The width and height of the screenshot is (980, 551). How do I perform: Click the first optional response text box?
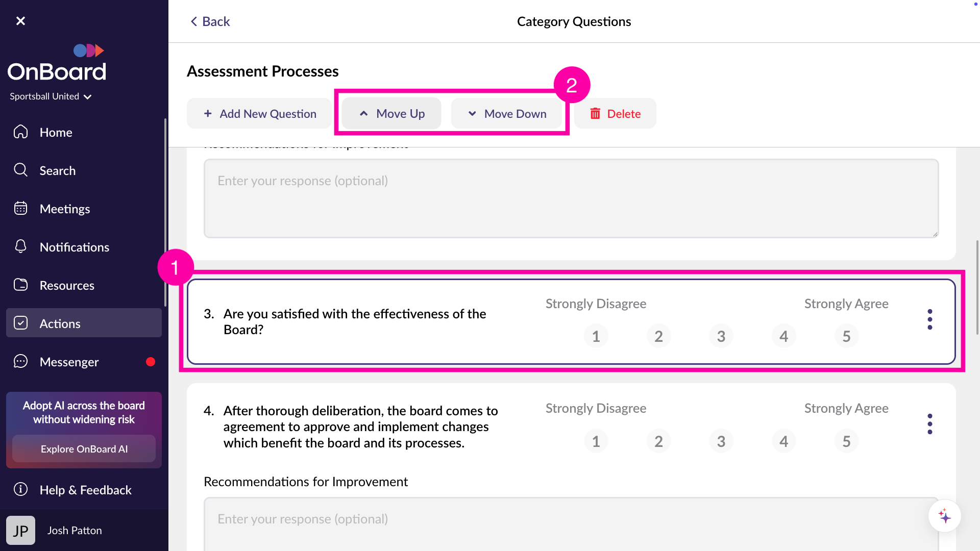[x=571, y=198]
